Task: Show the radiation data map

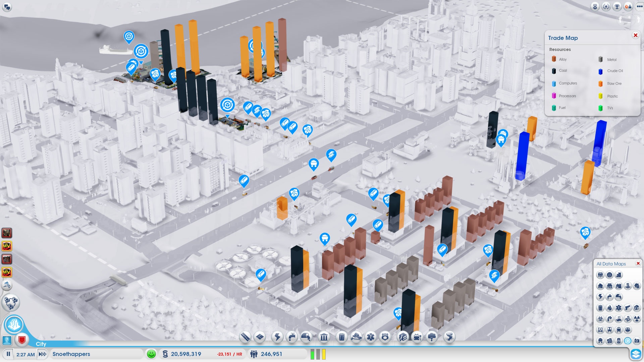Action: pyautogui.click(x=637, y=319)
